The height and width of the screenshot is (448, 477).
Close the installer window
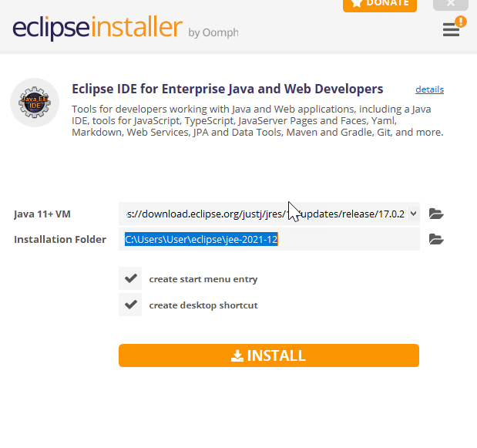pyautogui.click(x=451, y=4)
